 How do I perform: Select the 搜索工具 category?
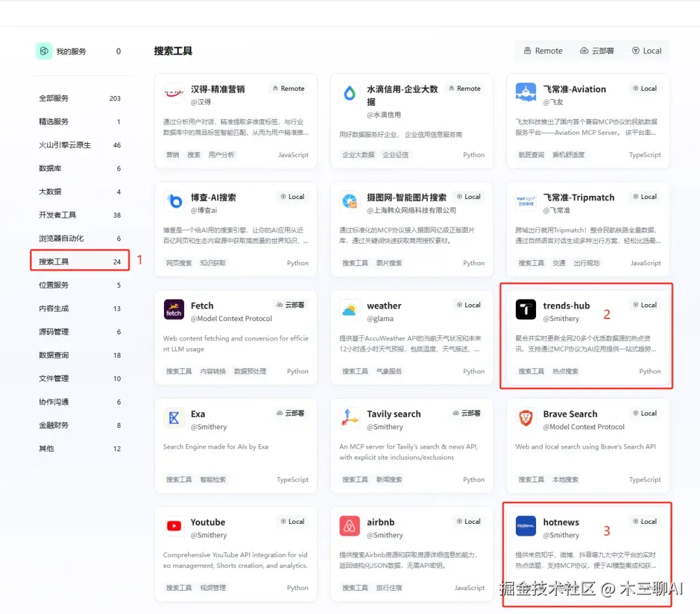tap(80, 262)
